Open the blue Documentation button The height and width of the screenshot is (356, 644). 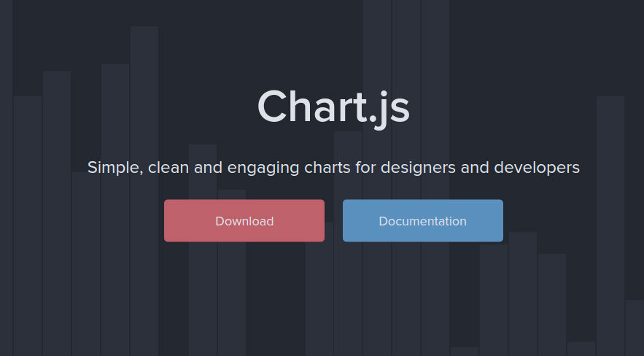[x=422, y=220]
